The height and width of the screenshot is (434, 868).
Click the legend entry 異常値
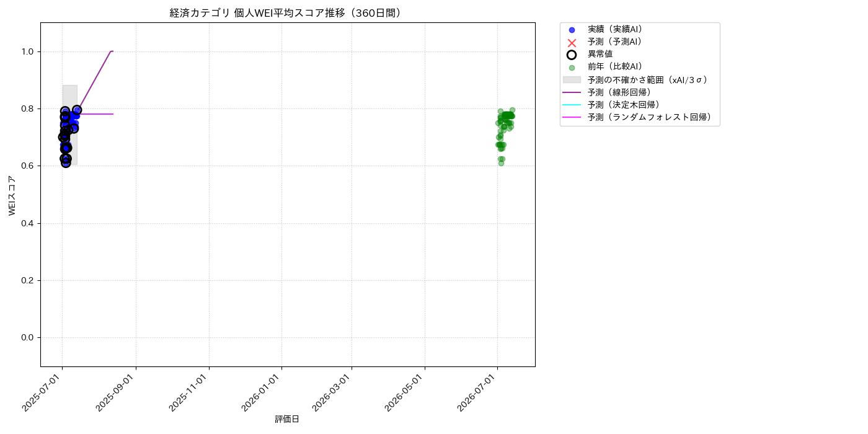(x=600, y=54)
